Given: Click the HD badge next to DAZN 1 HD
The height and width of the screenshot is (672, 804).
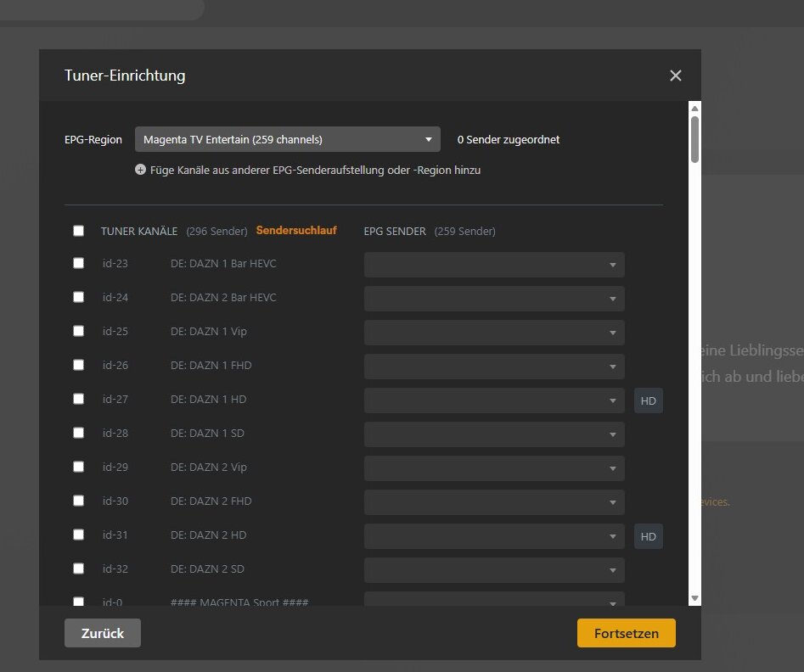Looking at the screenshot, I should coord(648,400).
